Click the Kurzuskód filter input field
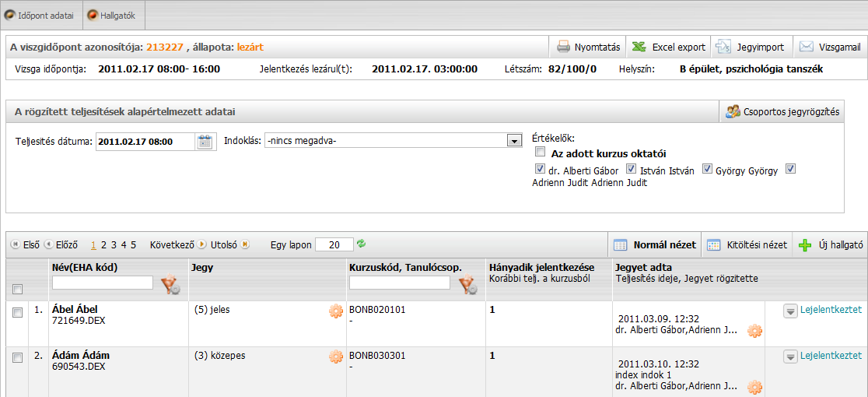The height and width of the screenshot is (397, 868). (400, 283)
